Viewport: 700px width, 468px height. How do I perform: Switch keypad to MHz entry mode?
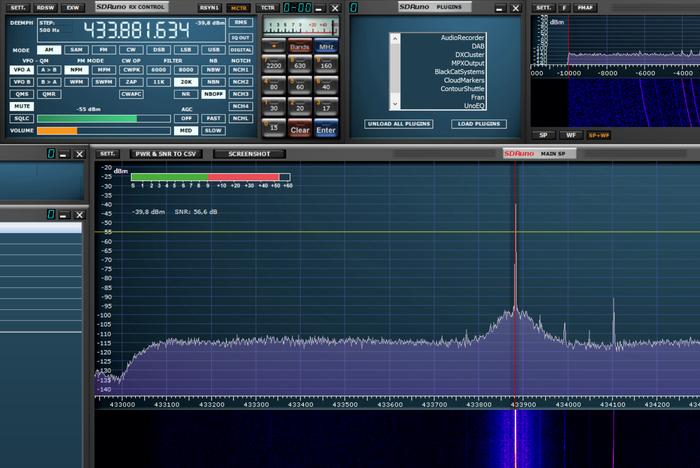coord(326,46)
